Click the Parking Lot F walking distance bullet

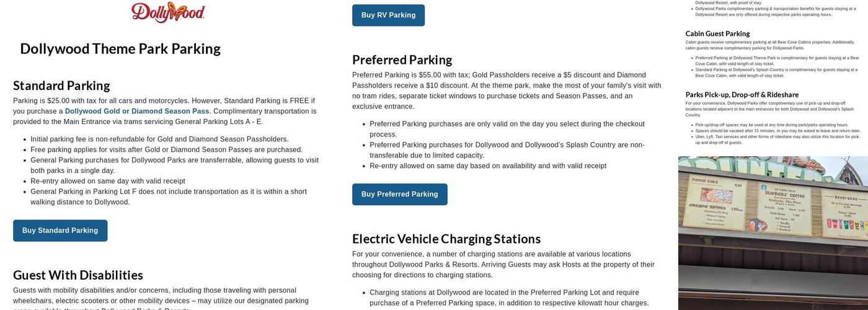coord(169,197)
